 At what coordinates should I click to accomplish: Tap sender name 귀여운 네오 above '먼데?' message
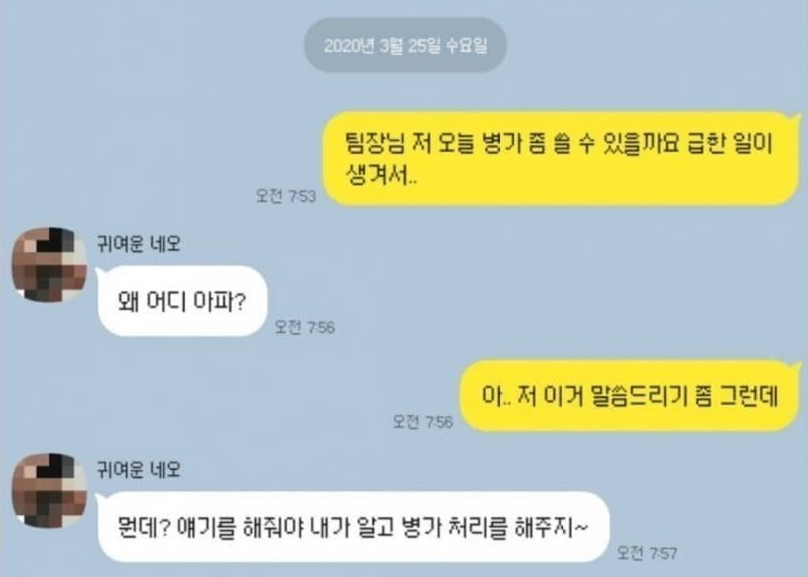coord(139,469)
